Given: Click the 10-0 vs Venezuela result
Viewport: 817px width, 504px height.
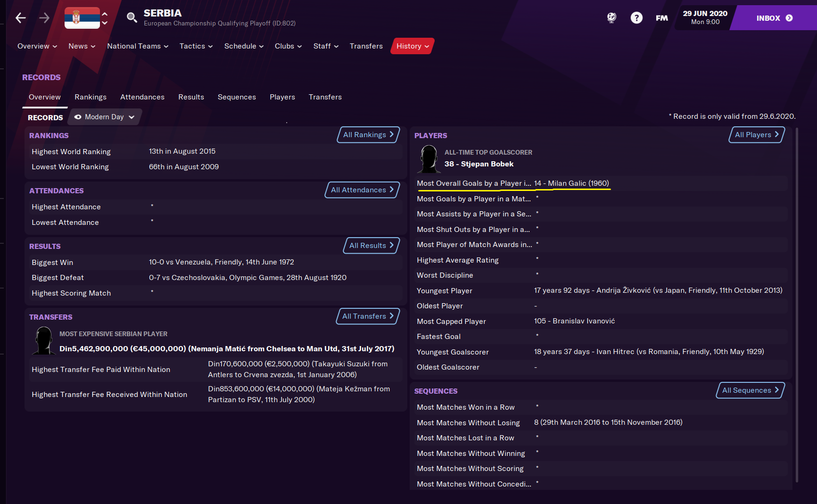Looking at the screenshot, I should click(x=222, y=262).
